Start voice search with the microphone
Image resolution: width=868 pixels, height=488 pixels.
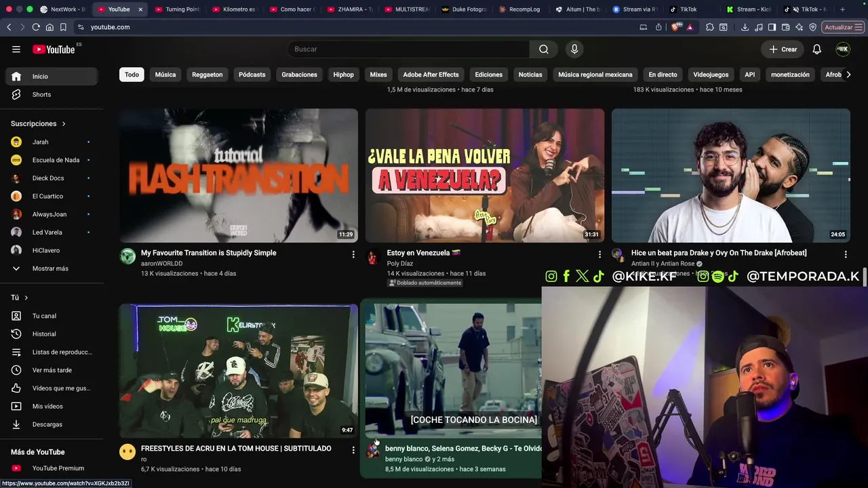pyautogui.click(x=574, y=49)
